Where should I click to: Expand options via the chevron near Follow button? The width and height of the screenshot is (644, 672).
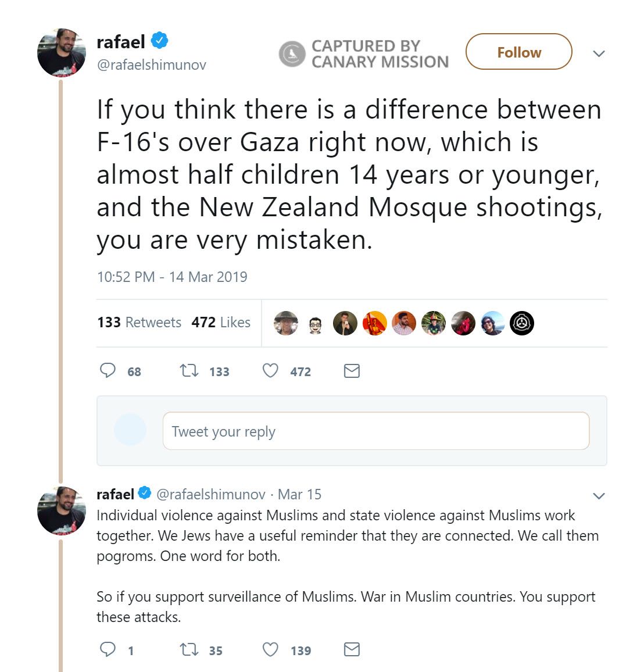point(599,52)
